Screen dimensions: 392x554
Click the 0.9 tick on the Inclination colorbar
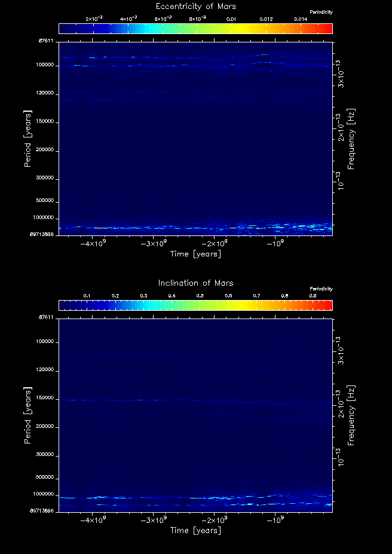[313, 296]
